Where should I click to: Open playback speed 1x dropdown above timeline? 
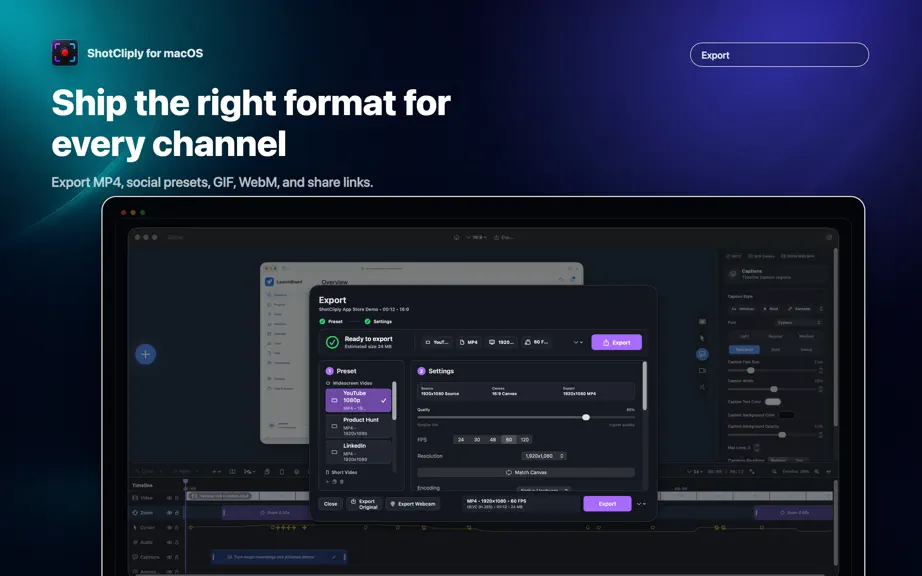(694, 471)
